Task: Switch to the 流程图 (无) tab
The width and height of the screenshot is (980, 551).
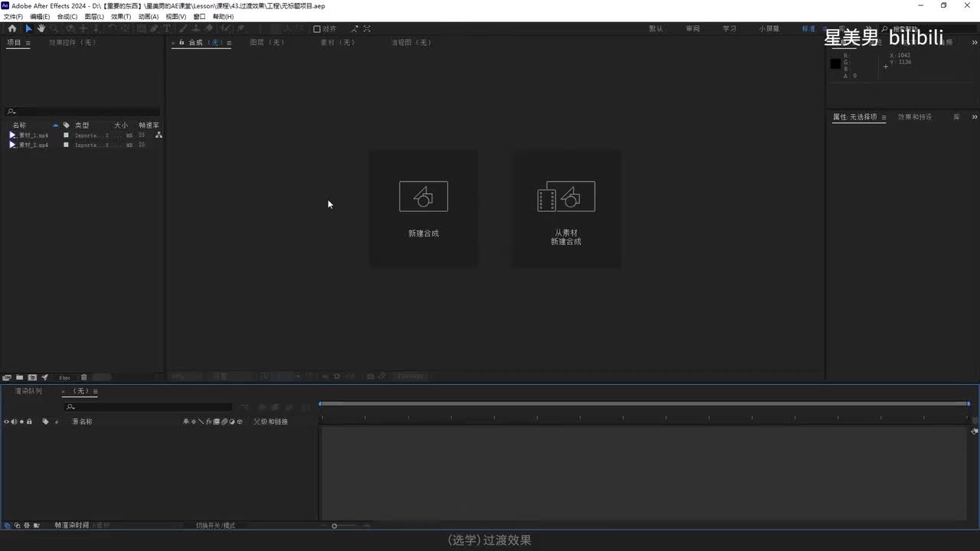Action: tap(412, 43)
